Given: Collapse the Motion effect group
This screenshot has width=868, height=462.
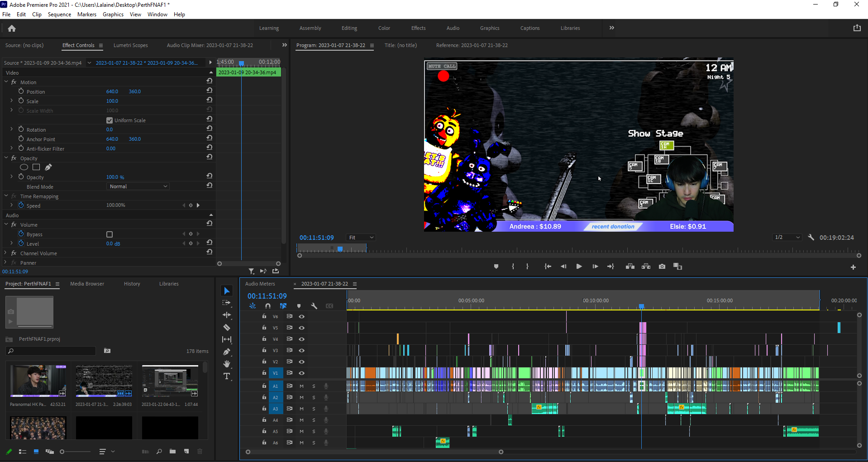Looking at the screenshot, I should pos(6,82).
